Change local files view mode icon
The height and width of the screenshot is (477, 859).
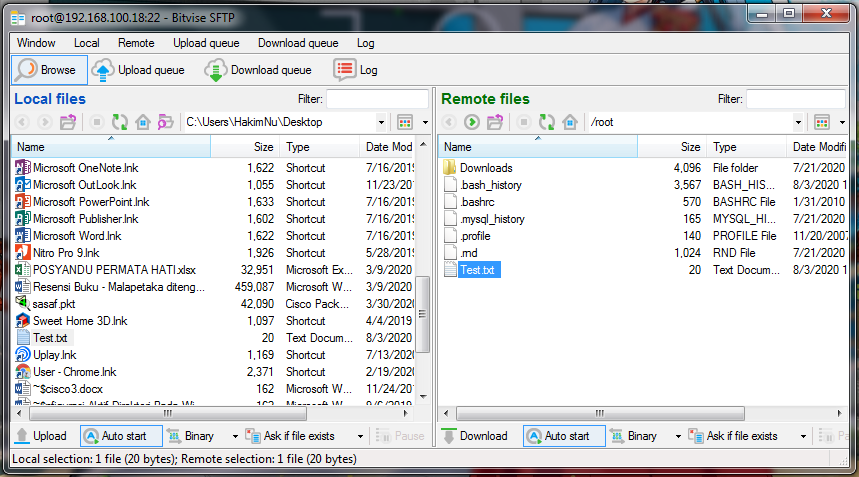point(405,122)
